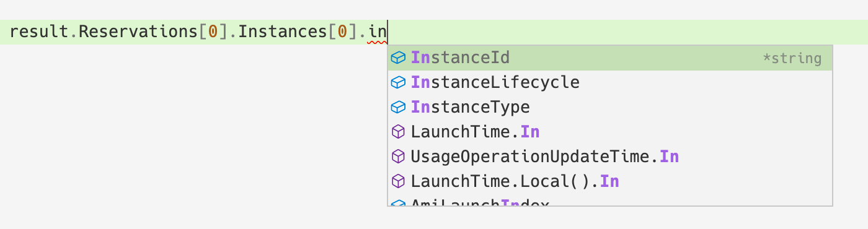Select the InstanceId completion suggestion

coord(610,58)
